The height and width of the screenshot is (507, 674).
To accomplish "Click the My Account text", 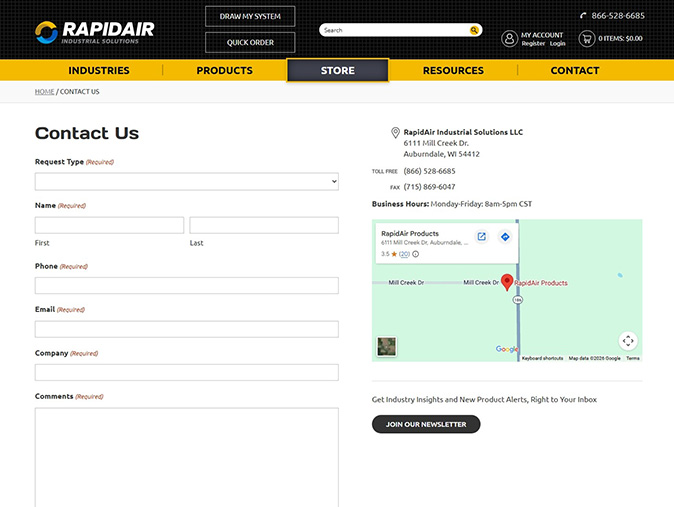I will tap(542, 35).
